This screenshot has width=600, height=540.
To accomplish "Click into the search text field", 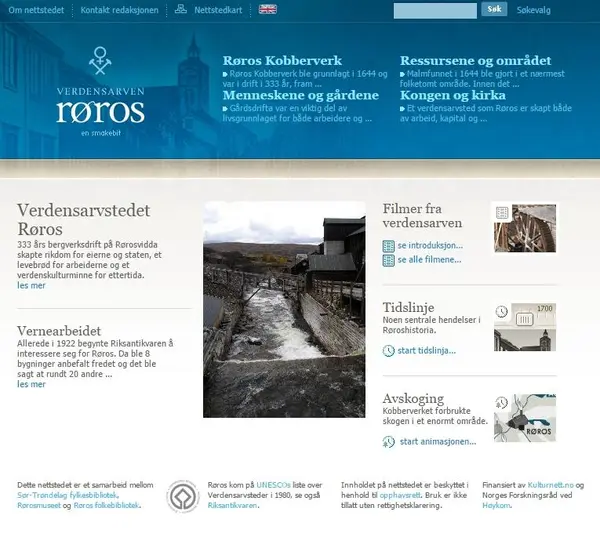I will [435, 10].
